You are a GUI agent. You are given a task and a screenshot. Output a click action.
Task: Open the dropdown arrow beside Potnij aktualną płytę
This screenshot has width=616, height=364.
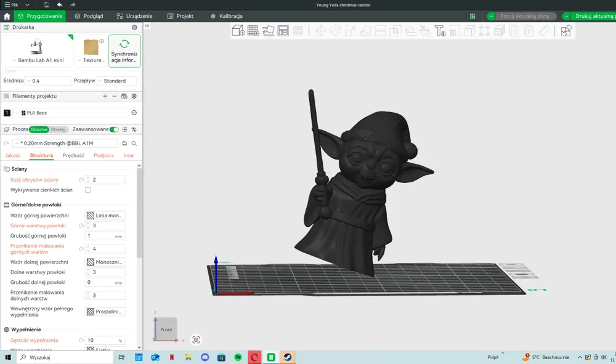(491, 16)
